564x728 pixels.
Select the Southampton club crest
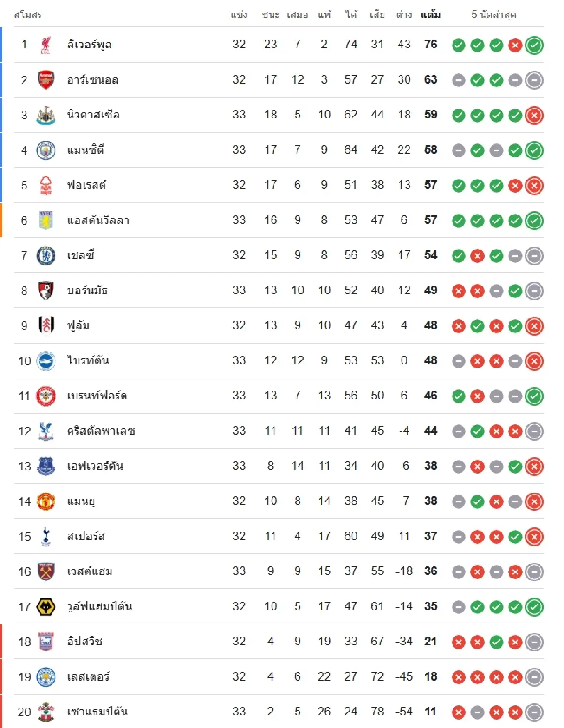pos(45,712)
